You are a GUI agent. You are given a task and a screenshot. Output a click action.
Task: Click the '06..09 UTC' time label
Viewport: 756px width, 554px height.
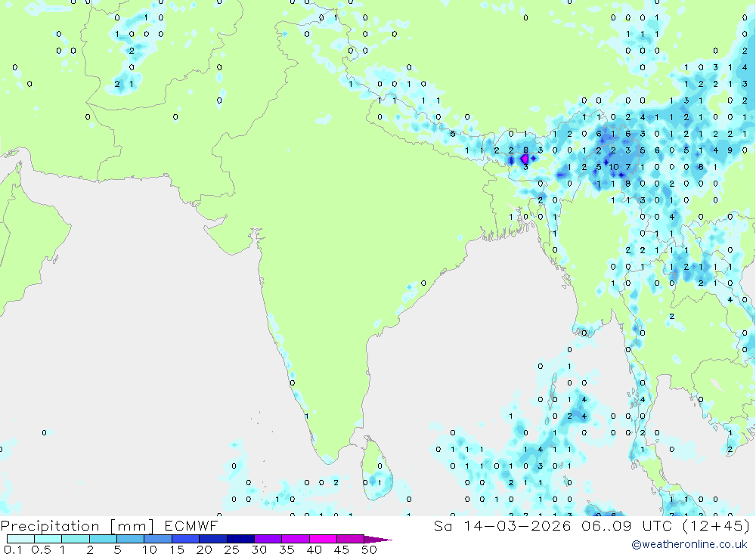627,525
